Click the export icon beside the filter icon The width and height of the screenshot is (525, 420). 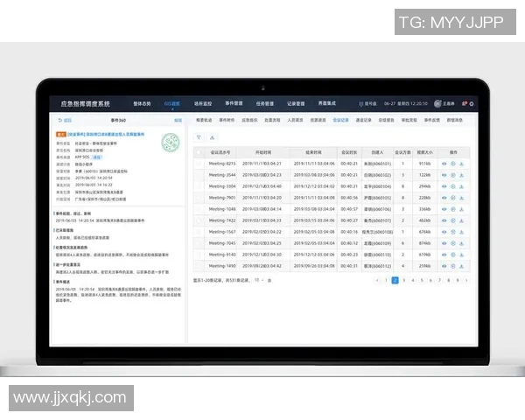click(213, 137)
